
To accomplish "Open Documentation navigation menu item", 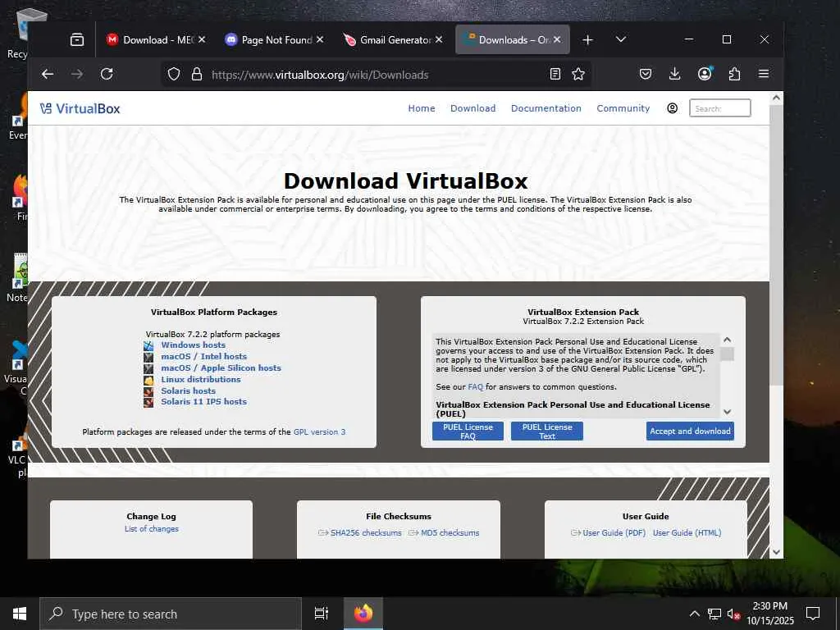I will (x=546, y=108).
